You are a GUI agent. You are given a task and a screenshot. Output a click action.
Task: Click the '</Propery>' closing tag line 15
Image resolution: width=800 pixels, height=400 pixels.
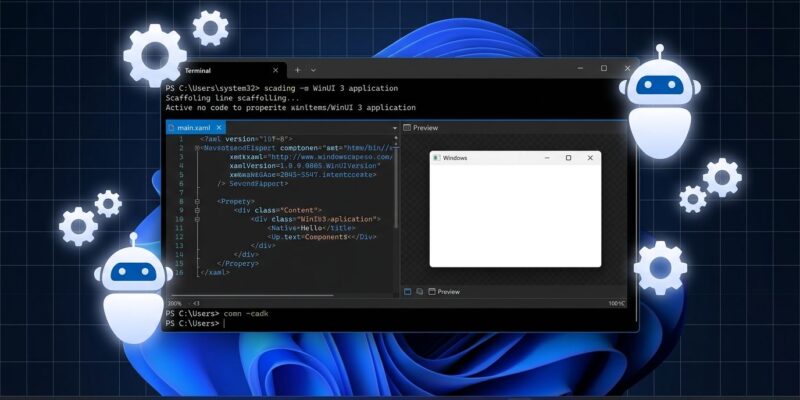click(238, 264)
